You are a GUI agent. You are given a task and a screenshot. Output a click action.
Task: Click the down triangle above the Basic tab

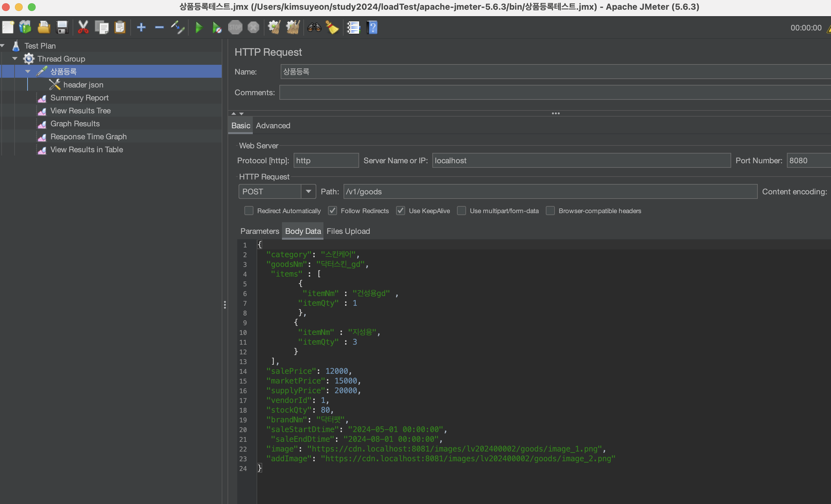click(x=241, y=114)
